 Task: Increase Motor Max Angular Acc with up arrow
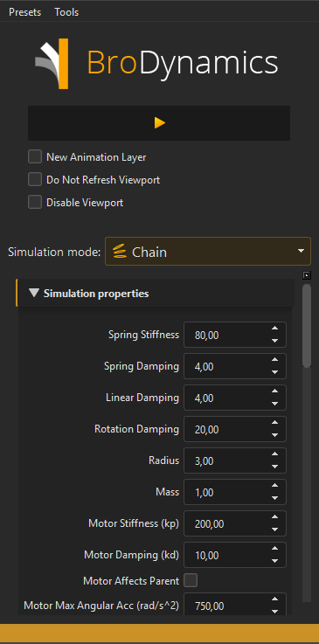(x=275, y=599)
